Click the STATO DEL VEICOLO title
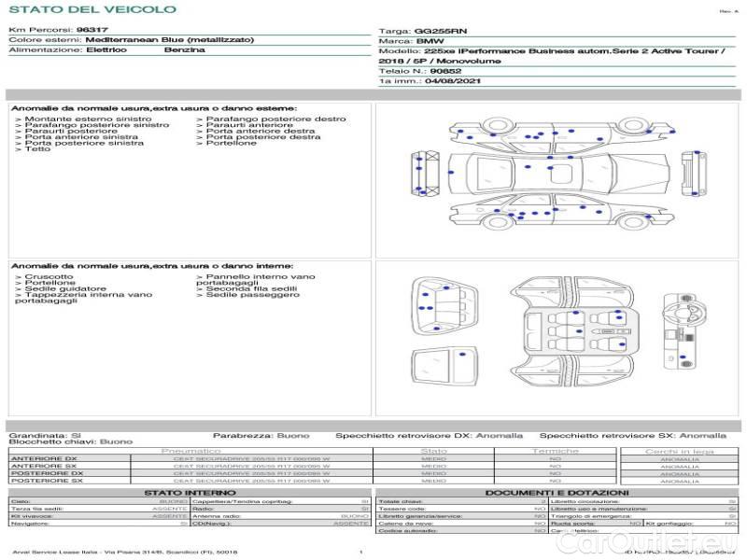Viewport: 747px width, 560px height. pos(92,9)
